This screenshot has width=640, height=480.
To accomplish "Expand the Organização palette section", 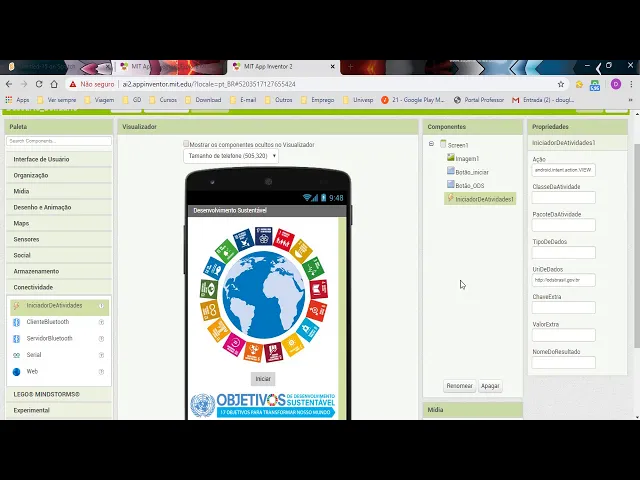I will tap(59, 175).
